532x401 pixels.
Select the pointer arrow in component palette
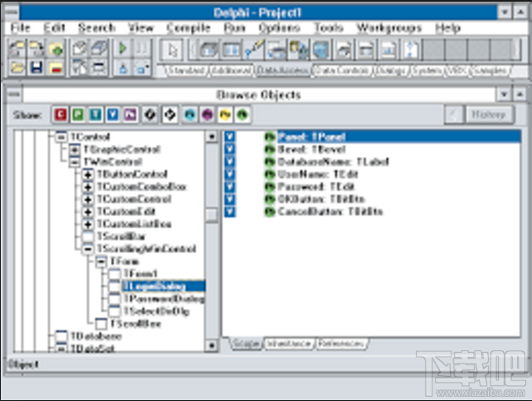[173, 50]
